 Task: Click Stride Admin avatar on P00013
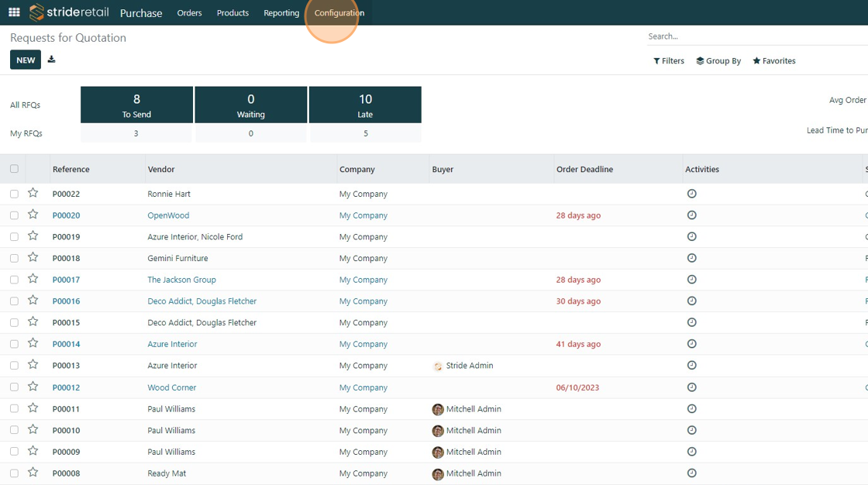[x=438, y=366]
